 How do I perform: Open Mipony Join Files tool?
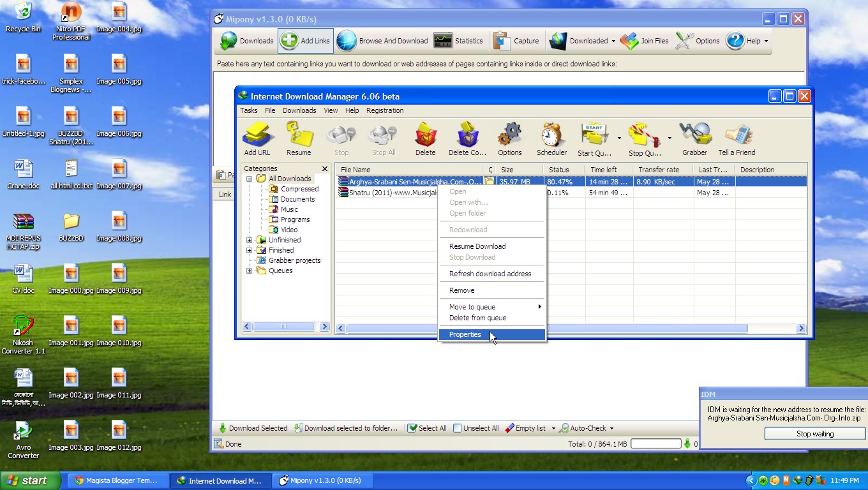point(644,41)
